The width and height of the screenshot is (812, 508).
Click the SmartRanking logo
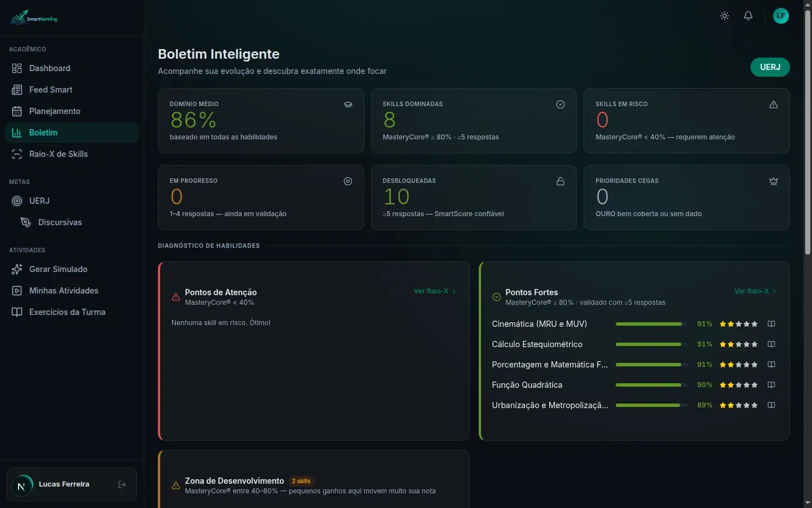(34, 18)
